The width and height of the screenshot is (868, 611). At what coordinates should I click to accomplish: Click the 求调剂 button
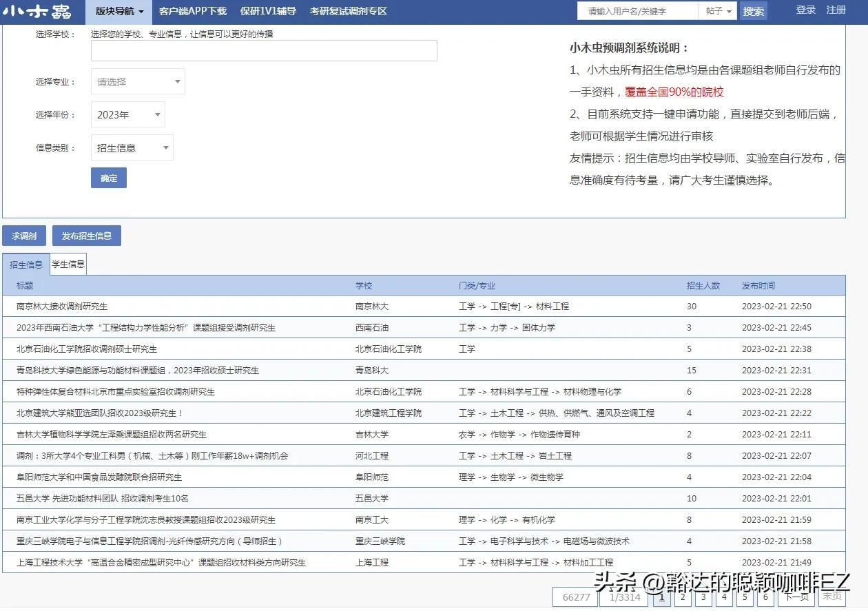[24, 236]
